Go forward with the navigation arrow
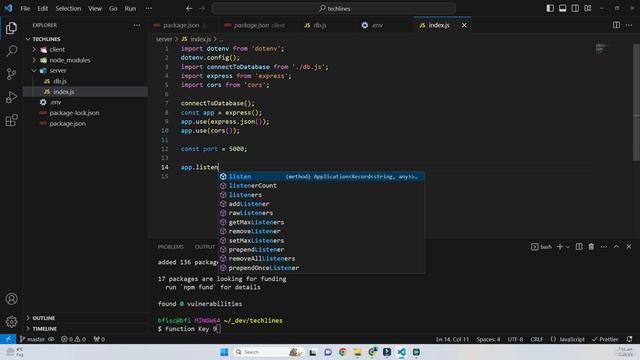This screenshot has width=640, height=360. pos(202,8)
